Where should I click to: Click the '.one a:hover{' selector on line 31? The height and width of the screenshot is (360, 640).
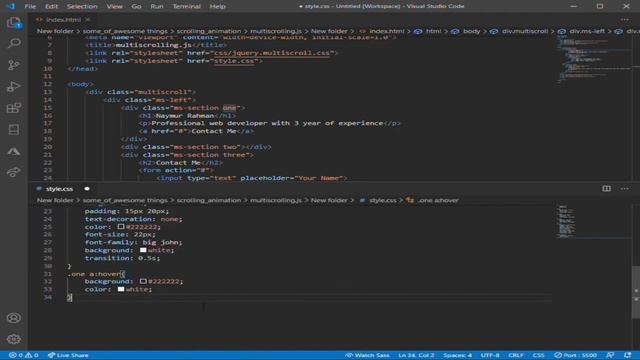96,273
